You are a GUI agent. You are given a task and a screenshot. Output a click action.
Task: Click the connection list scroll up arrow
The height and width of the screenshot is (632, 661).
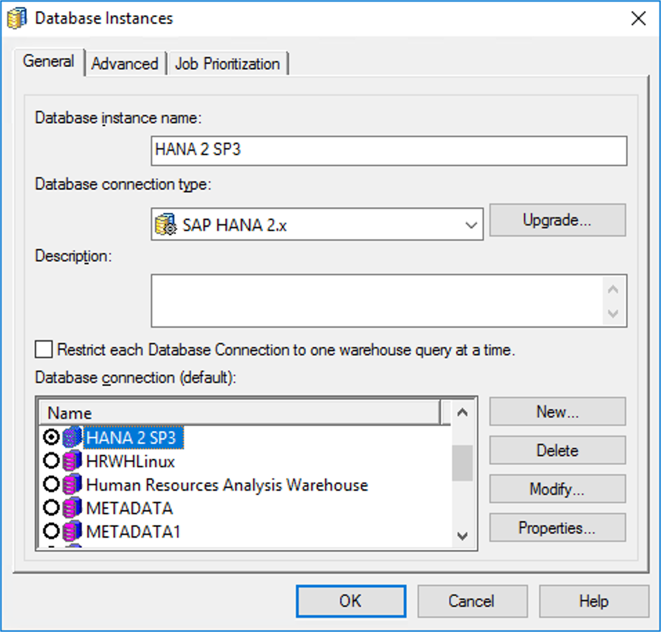(462, 412)
